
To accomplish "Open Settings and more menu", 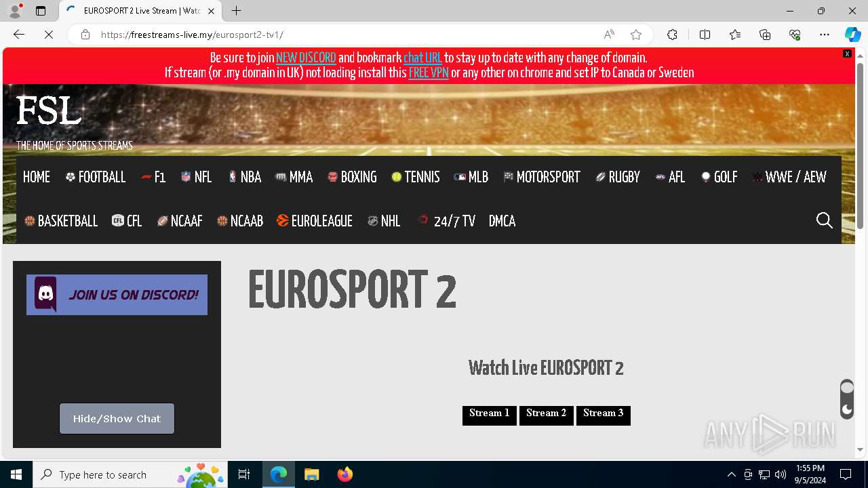I will pos(825,35).
